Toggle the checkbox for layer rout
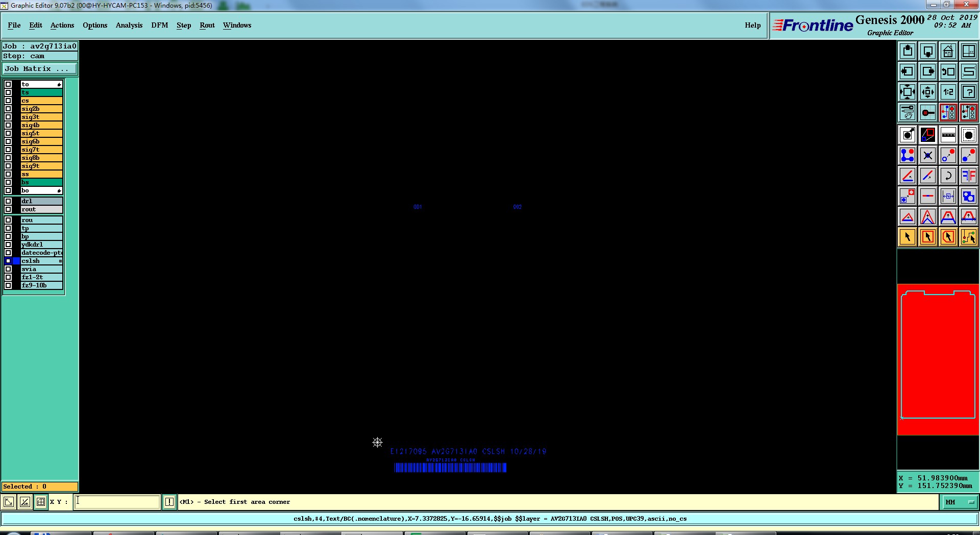This screenshot has height=535, width=980. [x=8, y=209]
